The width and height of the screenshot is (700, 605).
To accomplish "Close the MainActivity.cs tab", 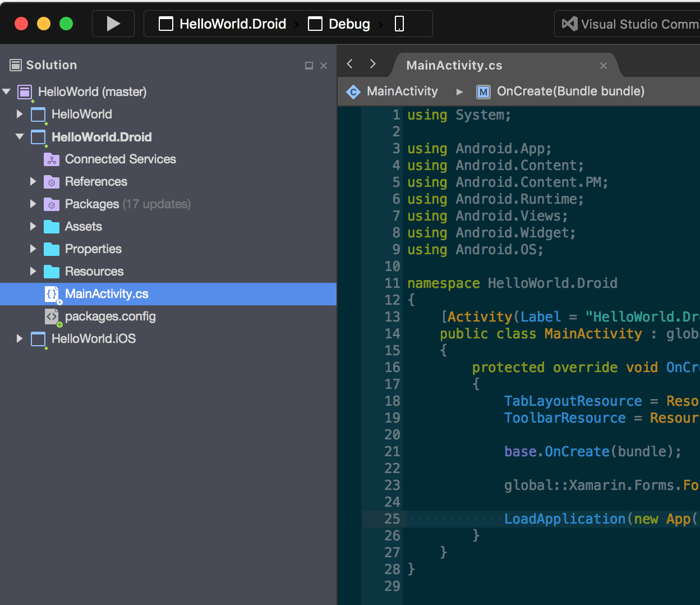I will (603, 66).
